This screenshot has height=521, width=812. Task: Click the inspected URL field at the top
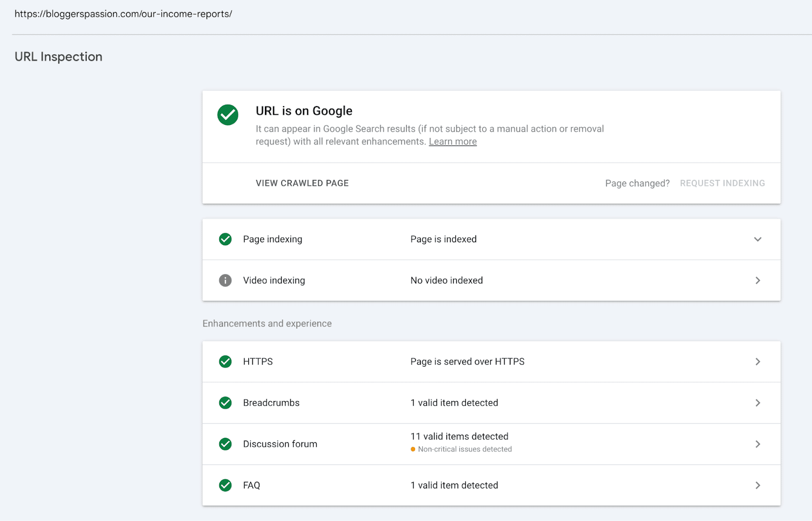click(x=123, y=14)
